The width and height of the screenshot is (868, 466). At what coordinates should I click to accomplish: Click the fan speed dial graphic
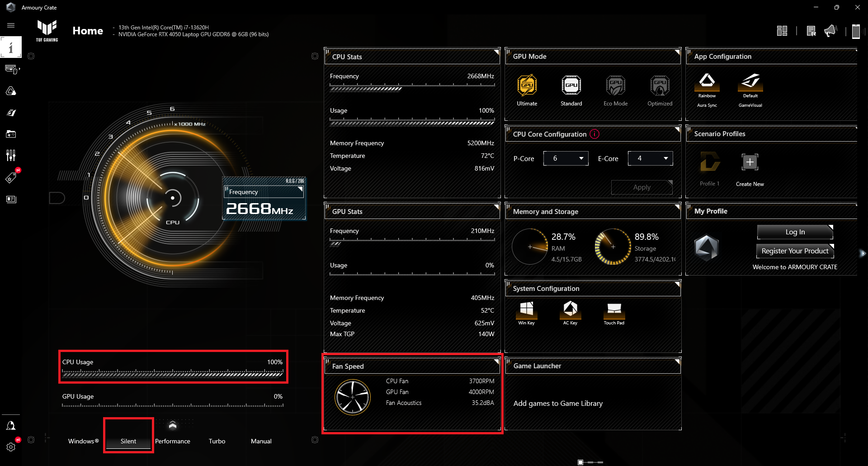pos(353,397)
